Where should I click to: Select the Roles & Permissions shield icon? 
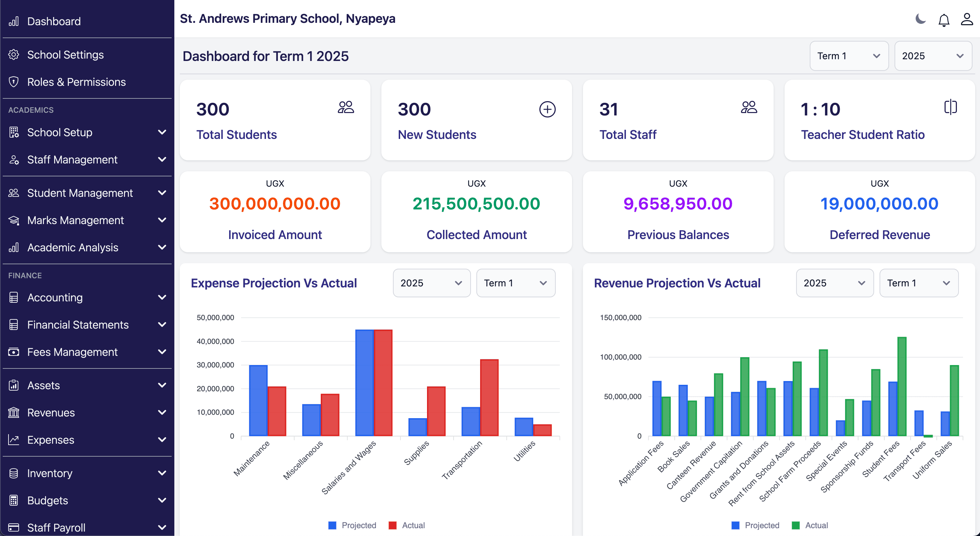13,82
